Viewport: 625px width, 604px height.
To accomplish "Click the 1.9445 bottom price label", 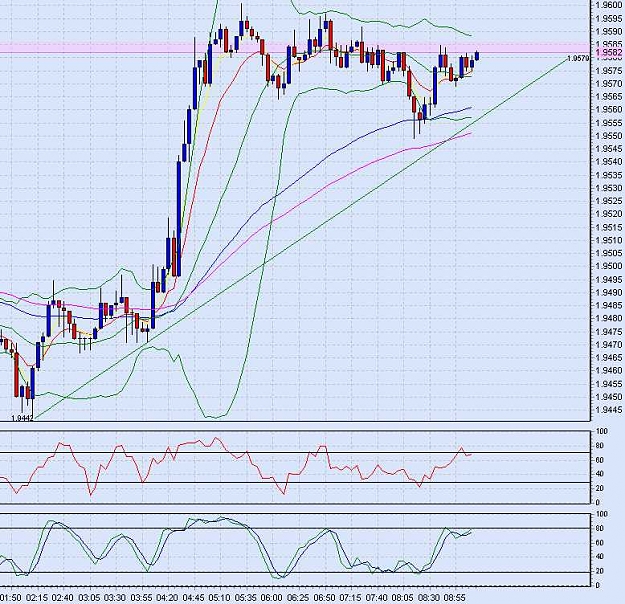I will [608, 409].
